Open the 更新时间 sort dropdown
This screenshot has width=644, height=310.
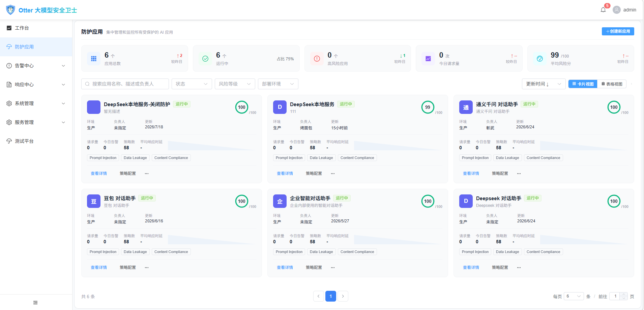tap(544, 84)
